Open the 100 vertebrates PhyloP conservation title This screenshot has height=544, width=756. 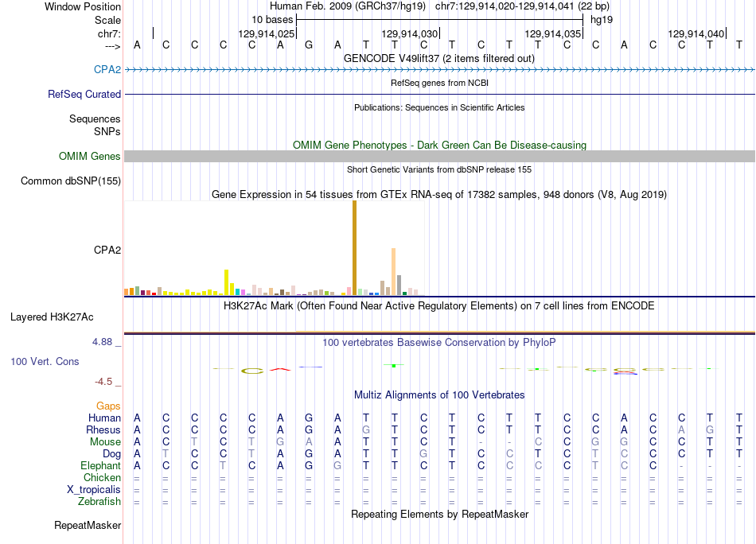point(439,342)
